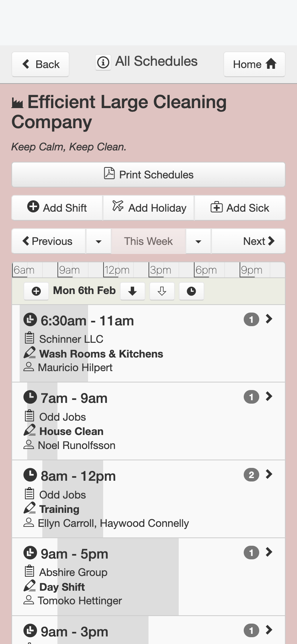The image size is (297, 644).
Task: Click the pencil icon beside House Clean
Action: coord(29,430)
